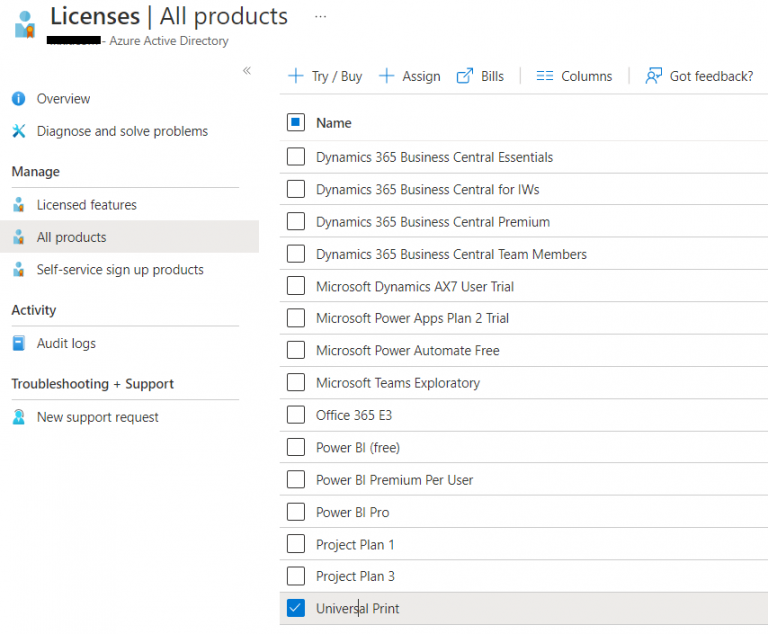768x634 pixels.
Task: Click the Bills external link icon
Action: point(465,76)
